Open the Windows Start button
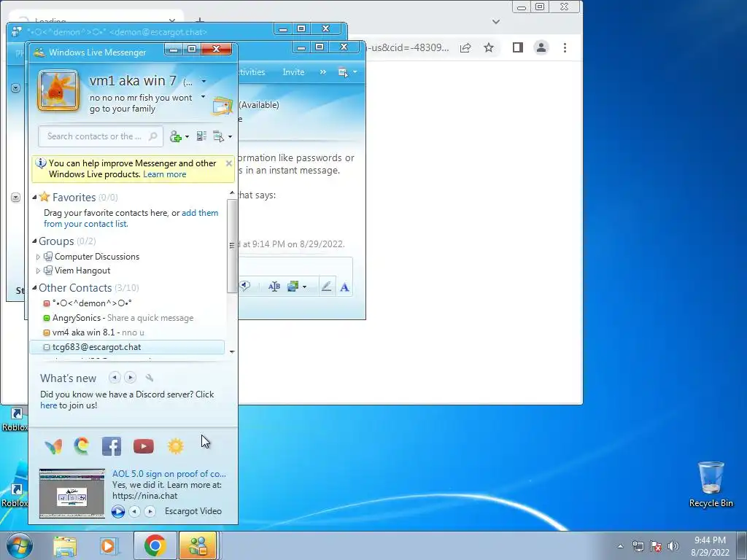747x560 pixels. pyautogui.click(x=19, y=545)
